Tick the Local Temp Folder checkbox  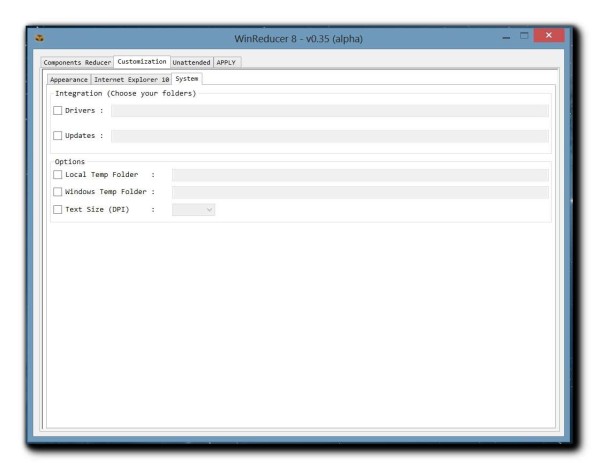[x=57, y=174]
